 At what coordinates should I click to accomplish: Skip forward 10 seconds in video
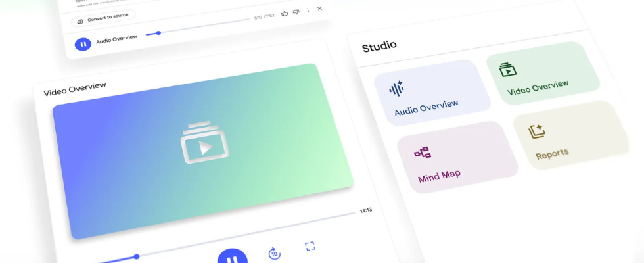[275, 254]
